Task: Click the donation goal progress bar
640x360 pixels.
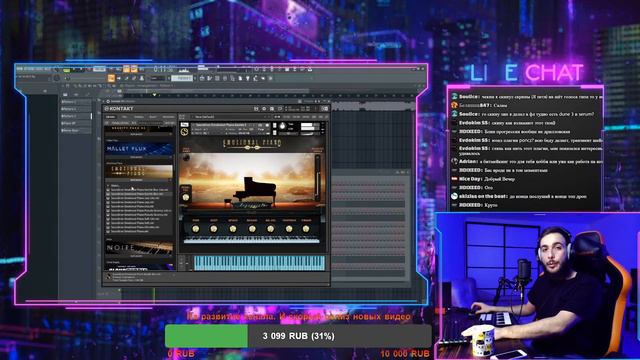Action: coord(298,336)
